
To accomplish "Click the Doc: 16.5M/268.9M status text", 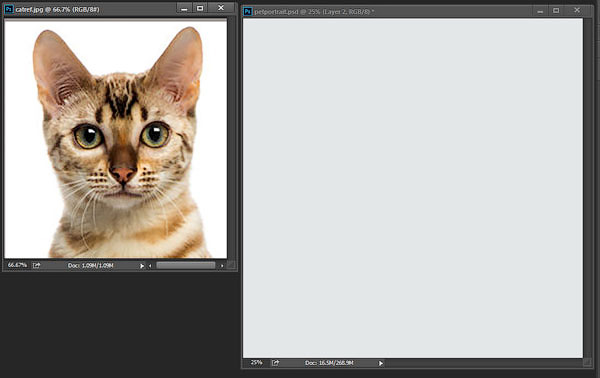I will pyautogui.click(x=329, y=363).
